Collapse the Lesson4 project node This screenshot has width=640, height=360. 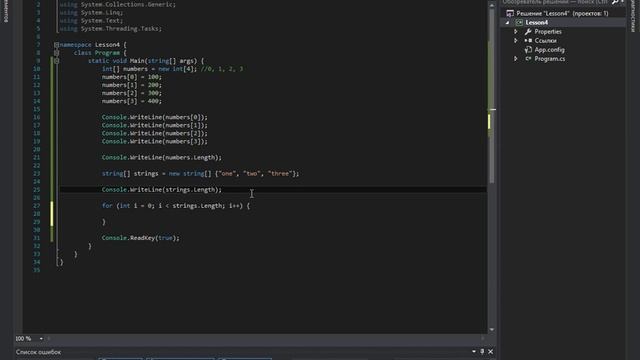coord(507,22)
